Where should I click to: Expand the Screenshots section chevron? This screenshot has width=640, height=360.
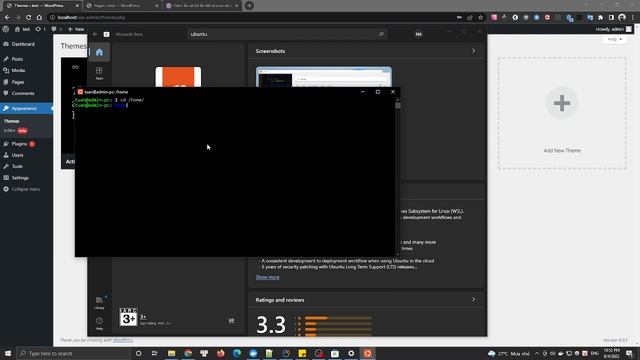pyautogui.click(x=473, y=51)
